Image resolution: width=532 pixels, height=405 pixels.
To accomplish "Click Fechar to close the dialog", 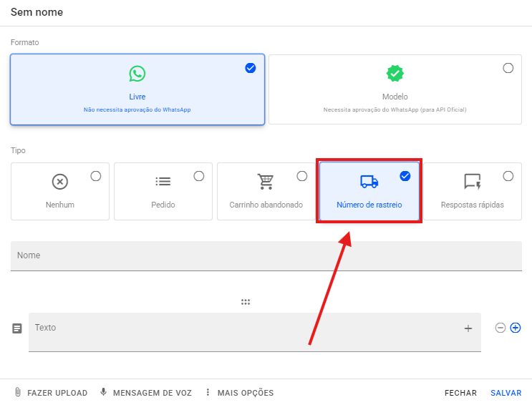I will coord(460,393).
